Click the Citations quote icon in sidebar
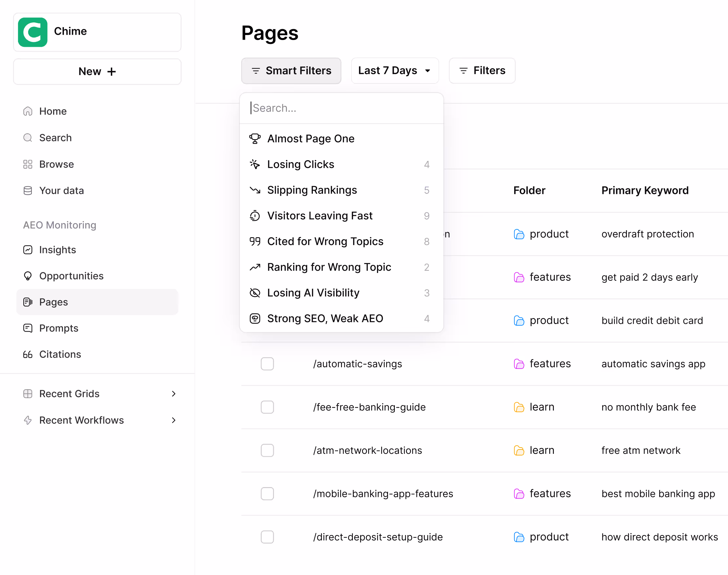Image resolution: width=728 pixels, height=575 pixels. (28, 355)
